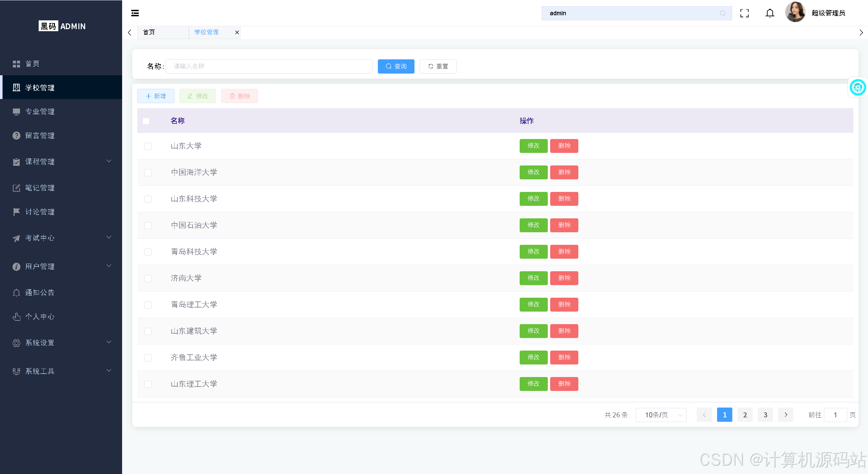Click the search magnifier in admin box
Screen dimensions: 868x474
(x=722, y=13)
